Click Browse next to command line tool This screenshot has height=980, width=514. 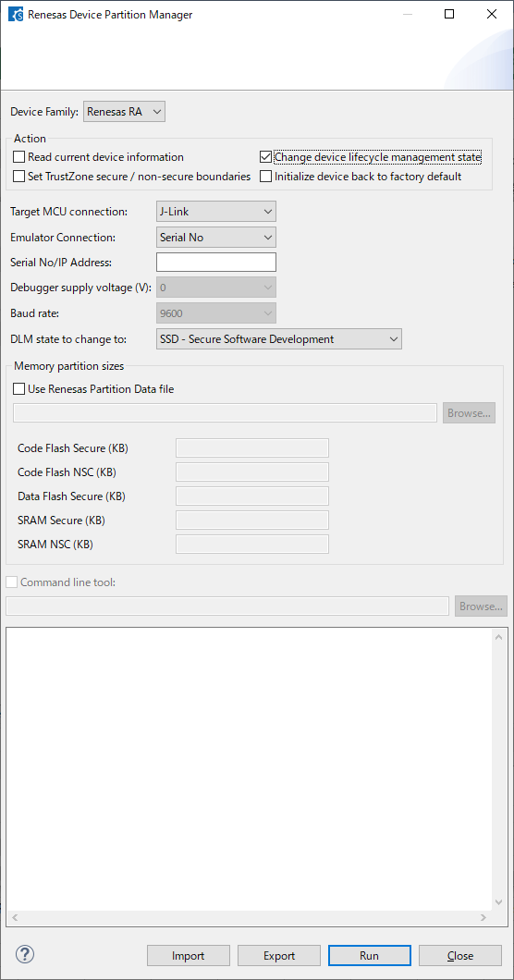[x=481, y=606]
